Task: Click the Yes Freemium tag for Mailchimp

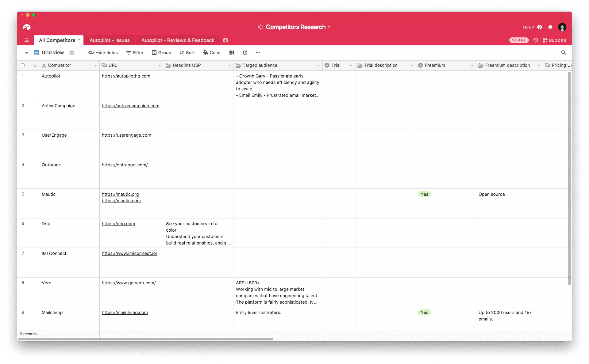Action: (x=425, y=313)
